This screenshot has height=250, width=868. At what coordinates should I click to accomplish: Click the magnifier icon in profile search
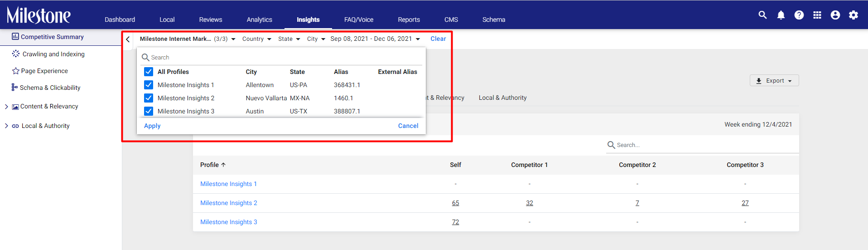click(x=145, y=57)
